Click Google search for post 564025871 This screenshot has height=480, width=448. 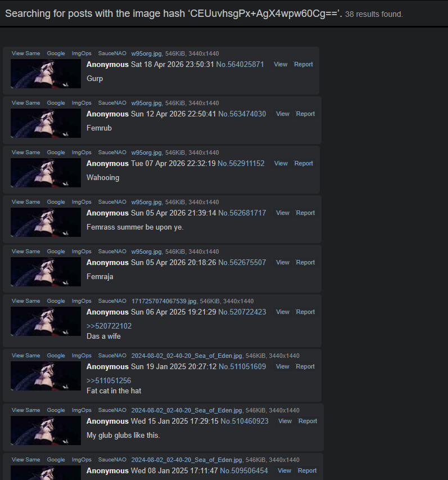pos(56,53)
